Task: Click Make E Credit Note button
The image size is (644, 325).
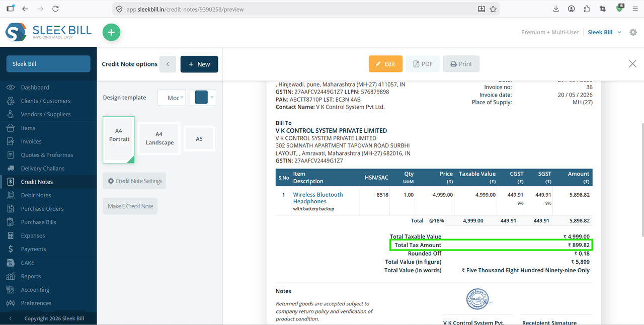Action: [x=130, y=206]
